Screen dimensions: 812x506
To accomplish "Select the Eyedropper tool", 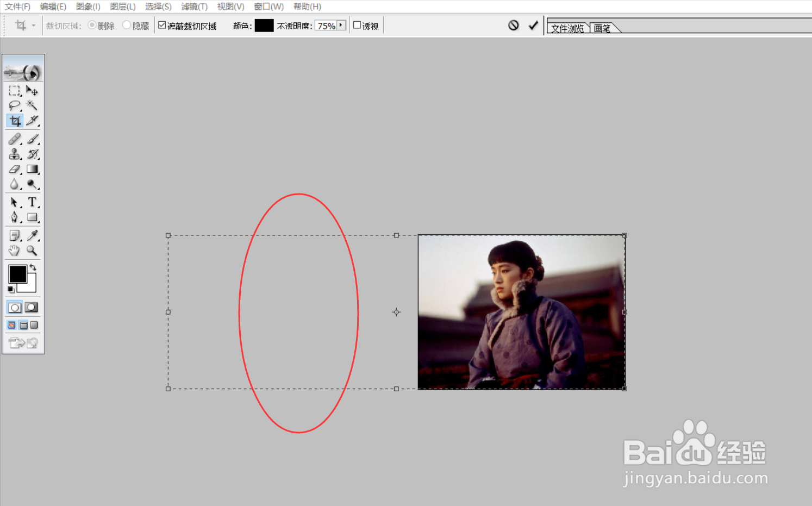I will [x=32, y=235].
